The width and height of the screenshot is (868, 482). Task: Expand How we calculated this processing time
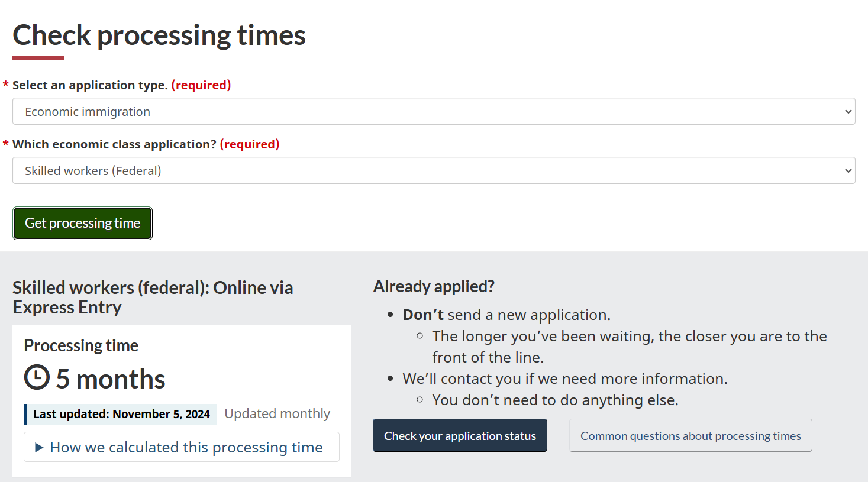click(182, 447)
